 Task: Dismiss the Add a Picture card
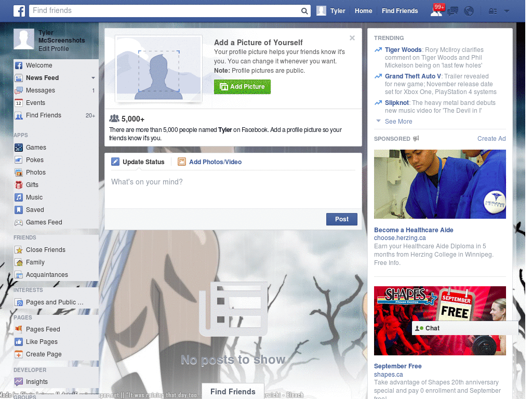352,38
